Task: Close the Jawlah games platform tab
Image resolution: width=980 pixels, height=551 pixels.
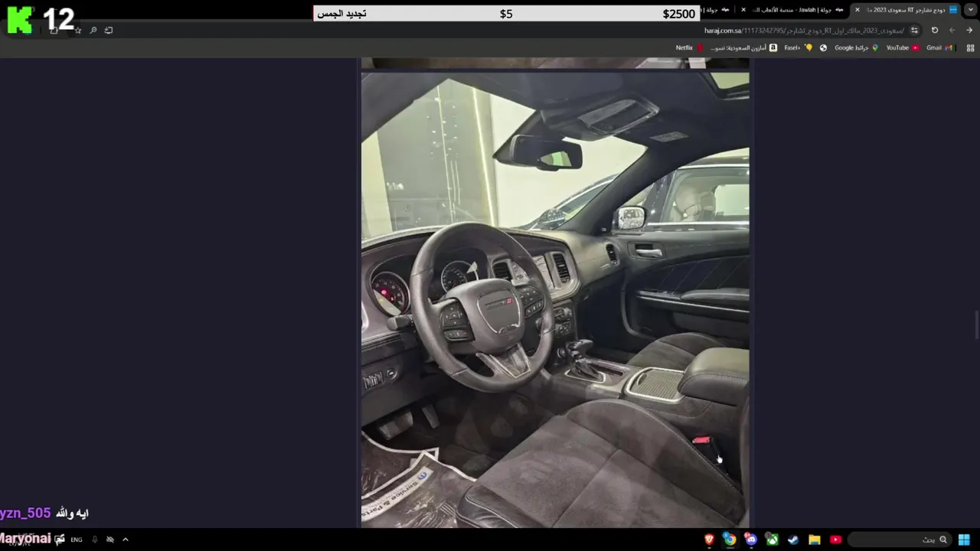Action: (743, 10)
